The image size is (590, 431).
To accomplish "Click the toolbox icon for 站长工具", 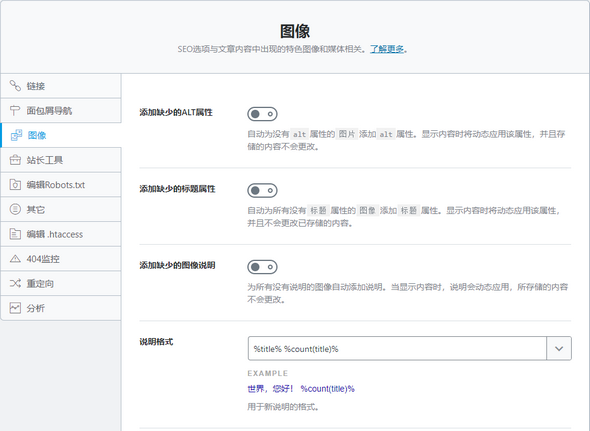I will [x=15, y=160].
